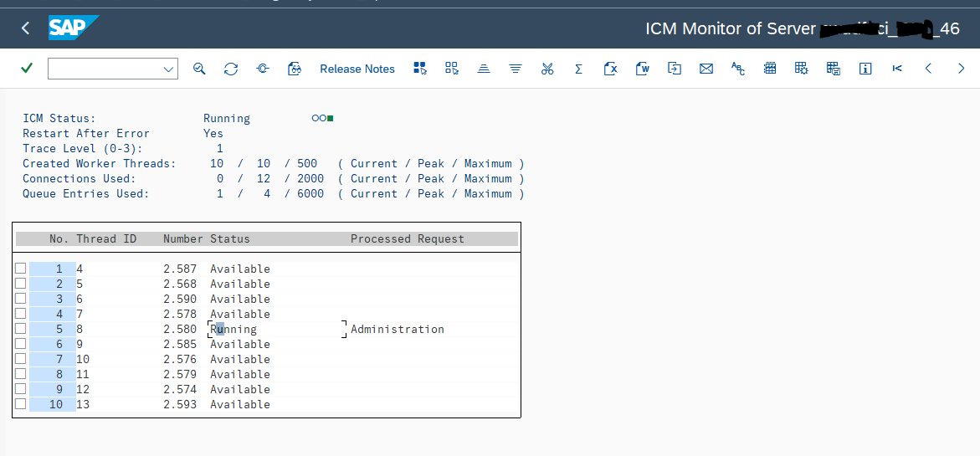Open the command field dropdown arrow
The width and height of the screenshot is (980, 456).
pos(168,69)
